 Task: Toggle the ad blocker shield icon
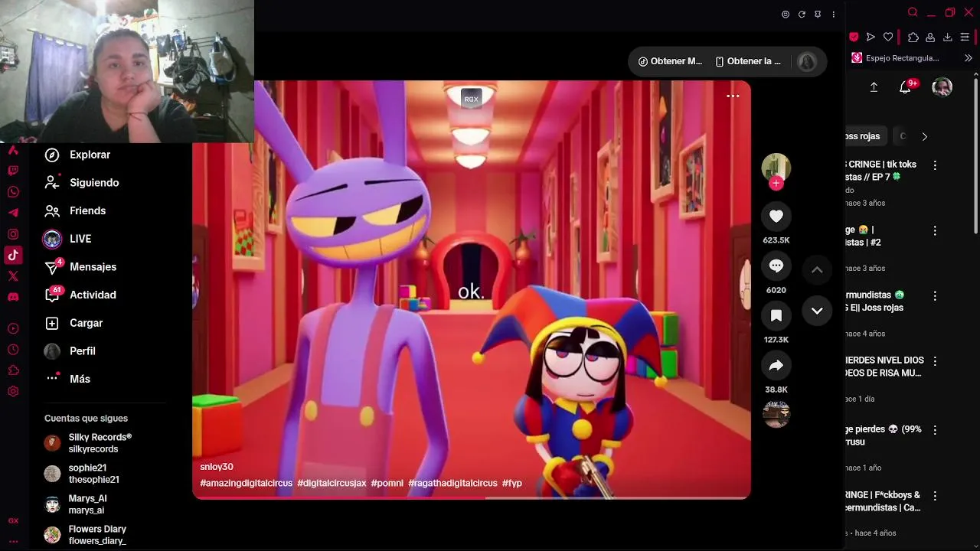[854, 37]
